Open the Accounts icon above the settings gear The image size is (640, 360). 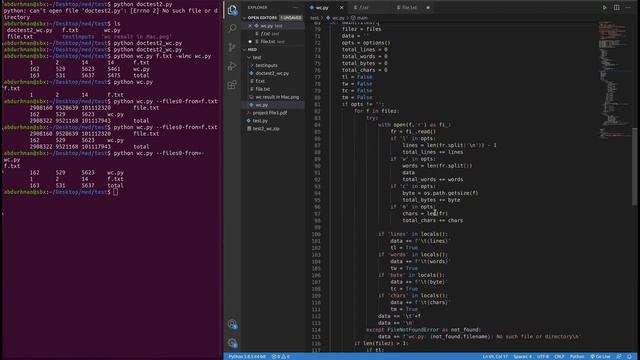click(x=232, y=324)
